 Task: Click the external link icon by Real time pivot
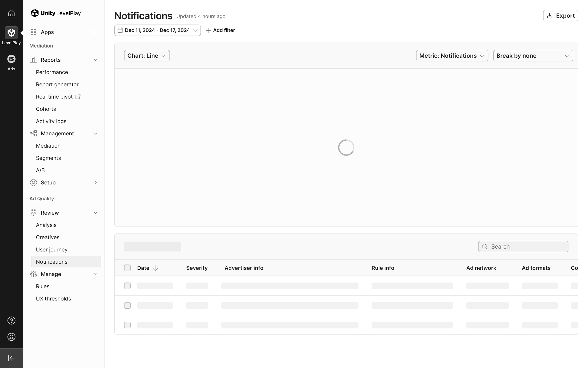click(78, 97)
